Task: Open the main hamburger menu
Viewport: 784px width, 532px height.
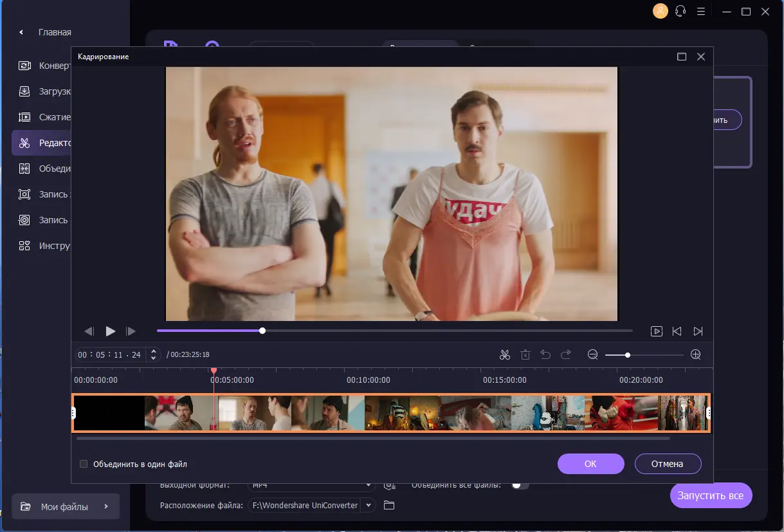Action: coord(701,12)
